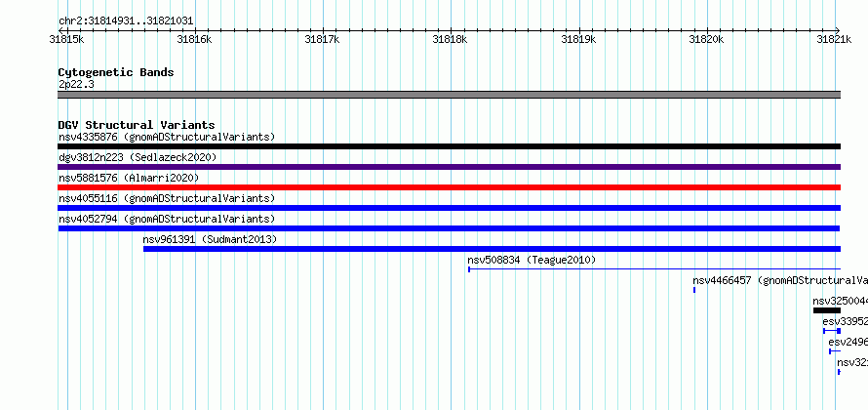Open the esv2496 variant label
This screenshot has height=410, width=868.
pos(848,342)
